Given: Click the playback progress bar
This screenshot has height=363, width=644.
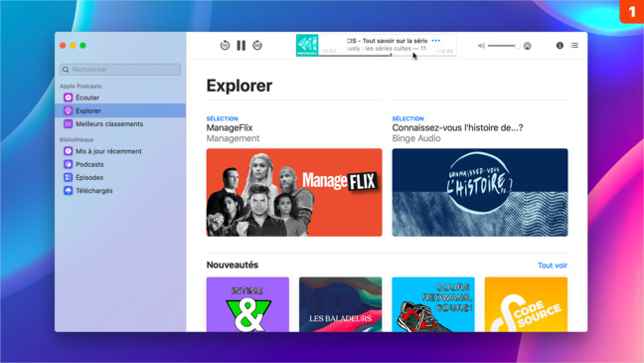Looking at the screenshot, I should [x=387, y=55].
